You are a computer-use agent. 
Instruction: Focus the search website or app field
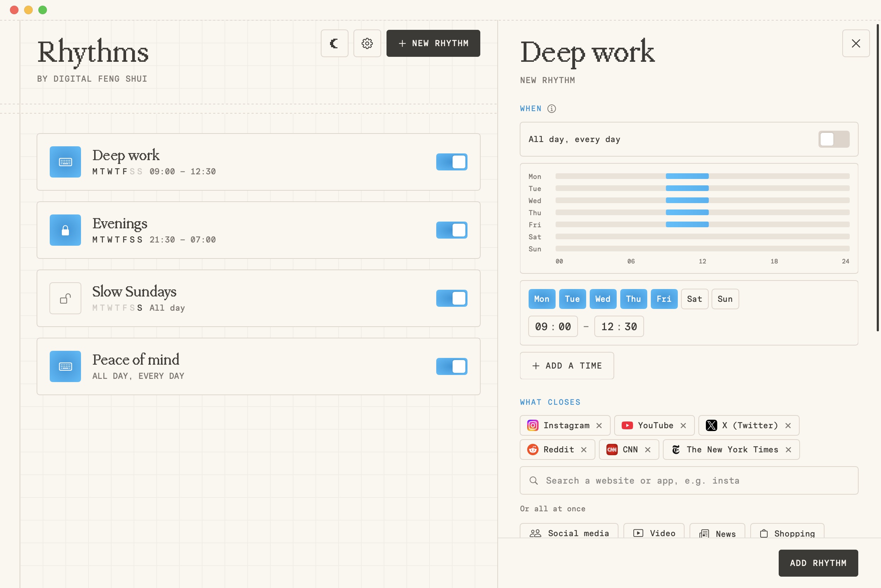click(x=689, y=481)
